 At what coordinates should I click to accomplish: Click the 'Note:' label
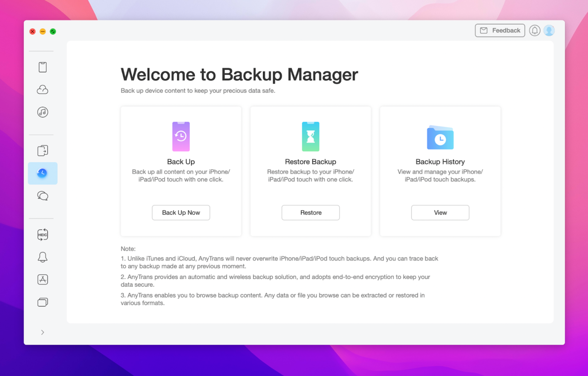pyautogui.click(x=128, y=249)
